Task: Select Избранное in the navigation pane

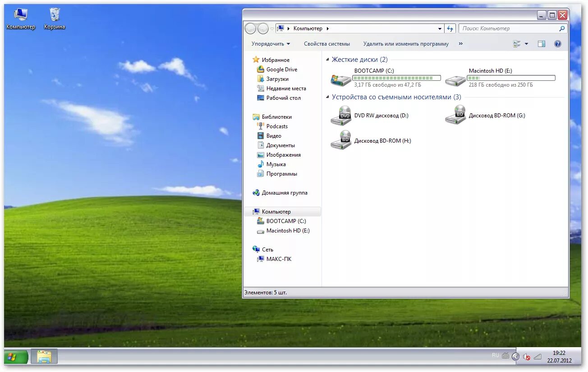Action: (x=271, y=60)
